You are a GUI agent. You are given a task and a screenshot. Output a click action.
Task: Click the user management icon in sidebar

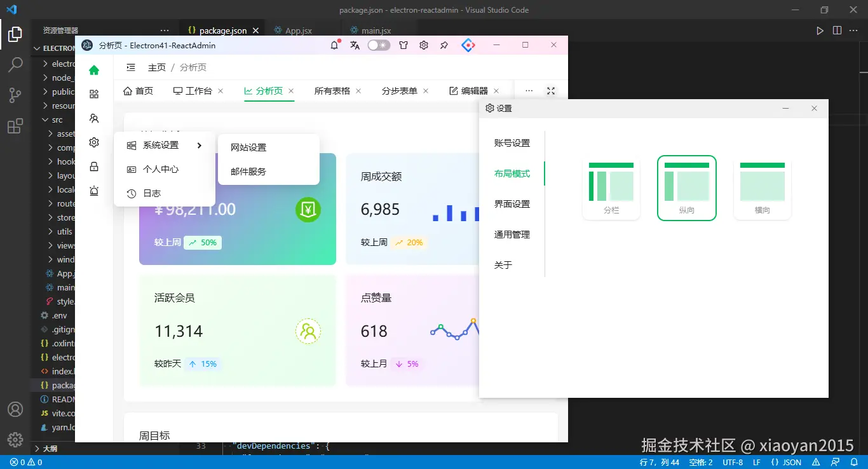(x=94, y=118)
